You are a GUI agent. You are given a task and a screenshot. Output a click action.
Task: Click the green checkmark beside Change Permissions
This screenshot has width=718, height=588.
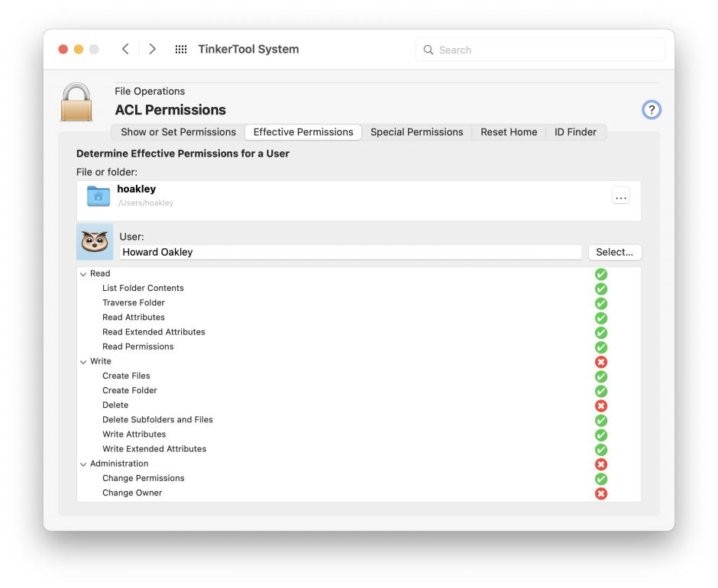601,479
